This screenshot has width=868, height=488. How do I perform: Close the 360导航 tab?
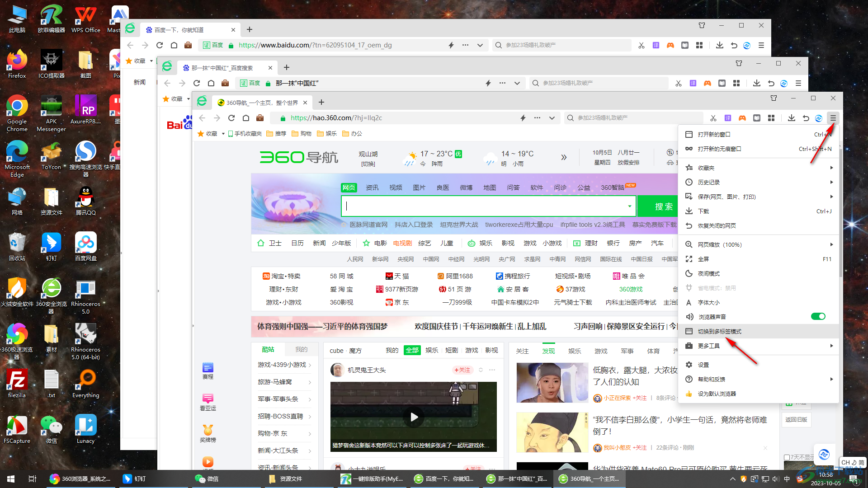click(x=305, y=103)
